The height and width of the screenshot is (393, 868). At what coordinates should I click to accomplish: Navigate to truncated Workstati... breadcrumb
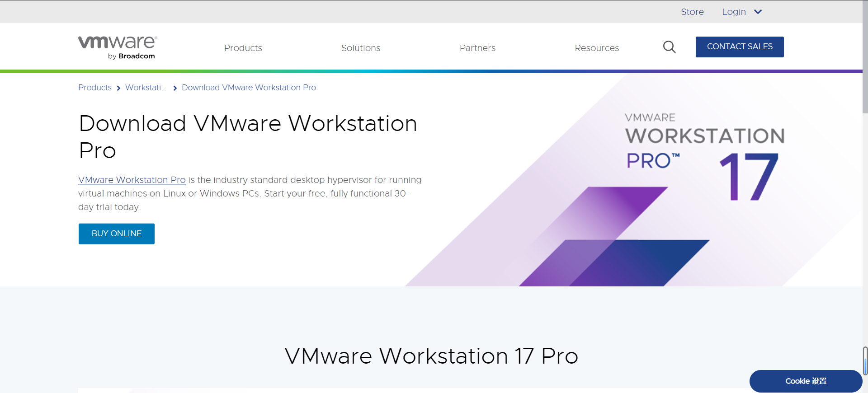(x=146, y=88)
